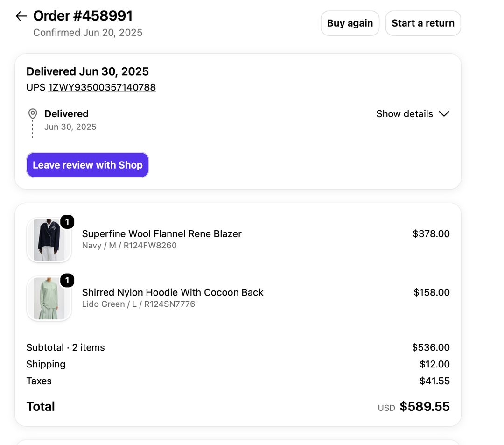
Task: Click the Delivered Jun 30, 2025 heading
Action: coord(87,71)
